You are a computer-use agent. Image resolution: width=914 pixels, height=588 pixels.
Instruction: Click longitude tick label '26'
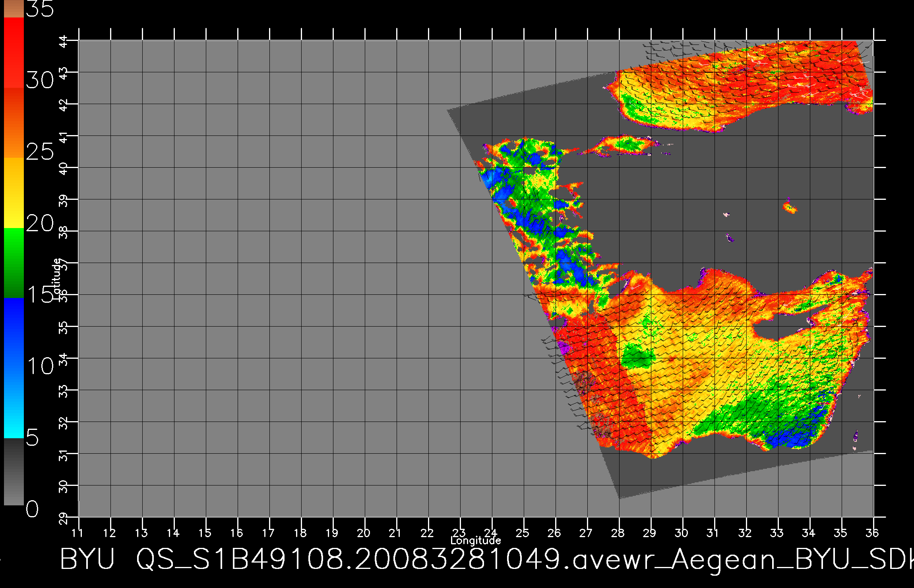[x=554, y=533]
